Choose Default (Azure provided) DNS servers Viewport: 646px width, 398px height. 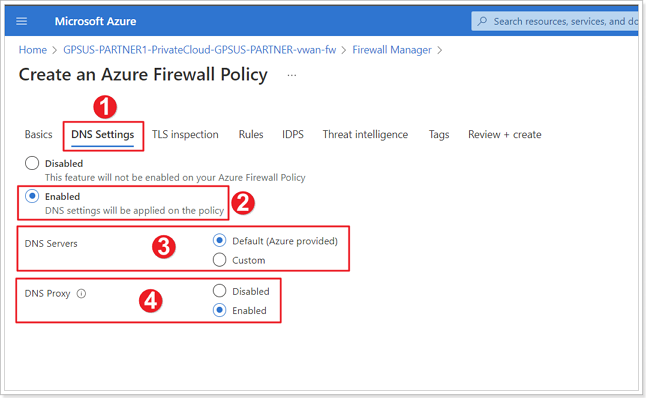220,240
